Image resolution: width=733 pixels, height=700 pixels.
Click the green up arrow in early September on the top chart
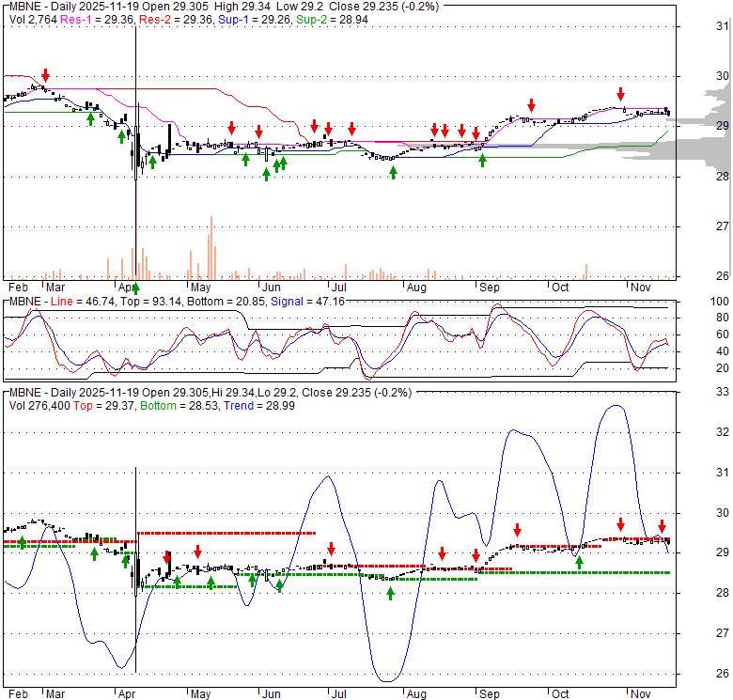pyautogui.click(x=483, y=160)
